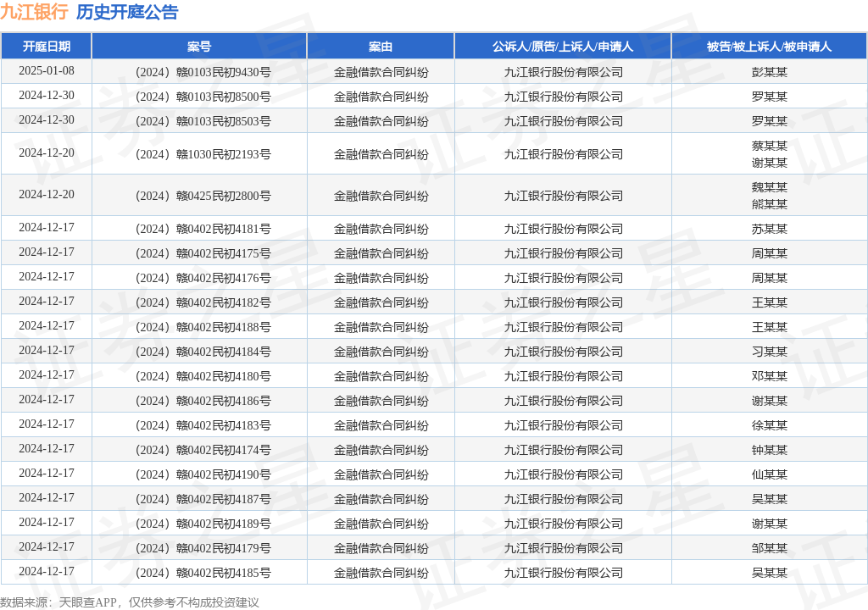Click the 被告/被上诉人/被申请人 column header
The height and width of the screenshot is (610, 868).
pyautogui.click(x=770, y=47)
